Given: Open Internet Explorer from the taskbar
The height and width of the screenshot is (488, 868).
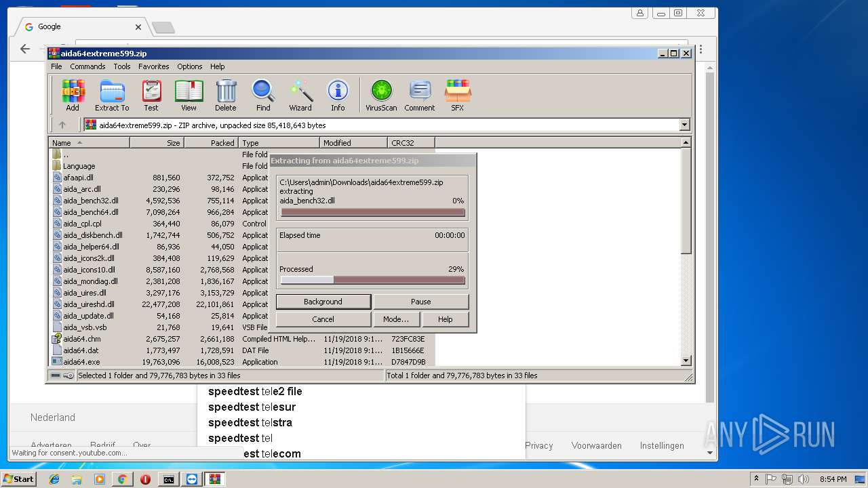Looking at the screenshot, I should click(x=54, y=479).
